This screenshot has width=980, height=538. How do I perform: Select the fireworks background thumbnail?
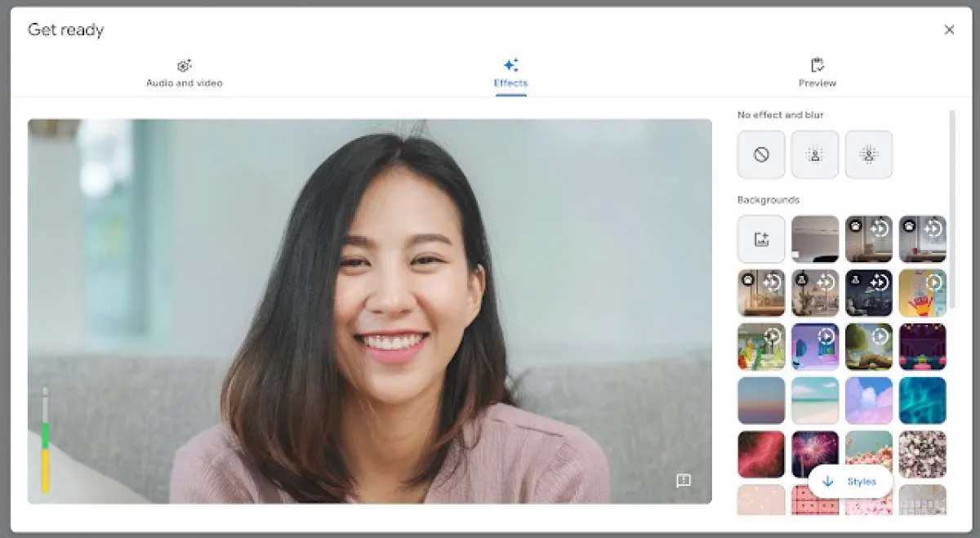click(x=814, y=452)
